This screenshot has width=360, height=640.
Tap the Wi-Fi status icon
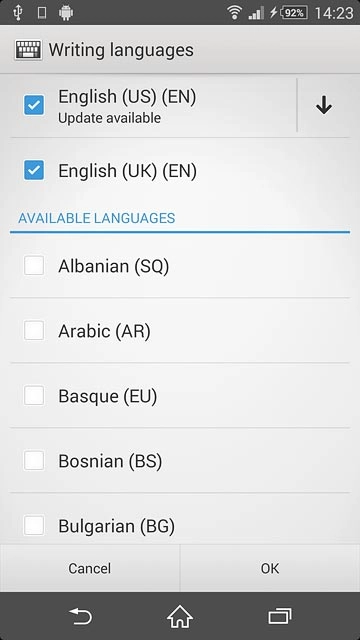click(x=234, y=13)
